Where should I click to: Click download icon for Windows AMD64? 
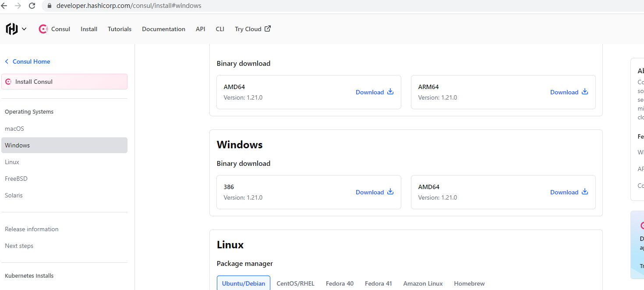pyautogui.click(x=585, y=192)
